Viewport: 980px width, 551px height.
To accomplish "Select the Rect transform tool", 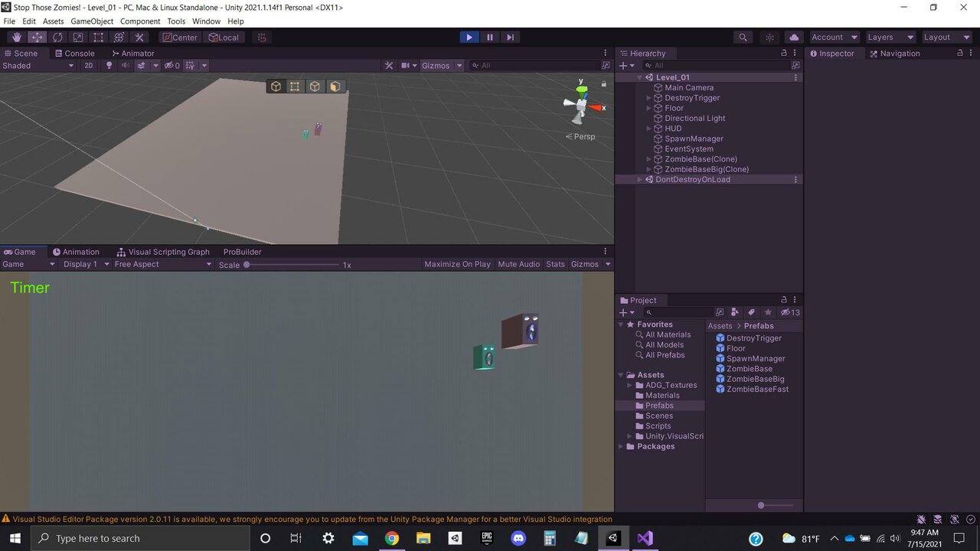I will (98, 37).
